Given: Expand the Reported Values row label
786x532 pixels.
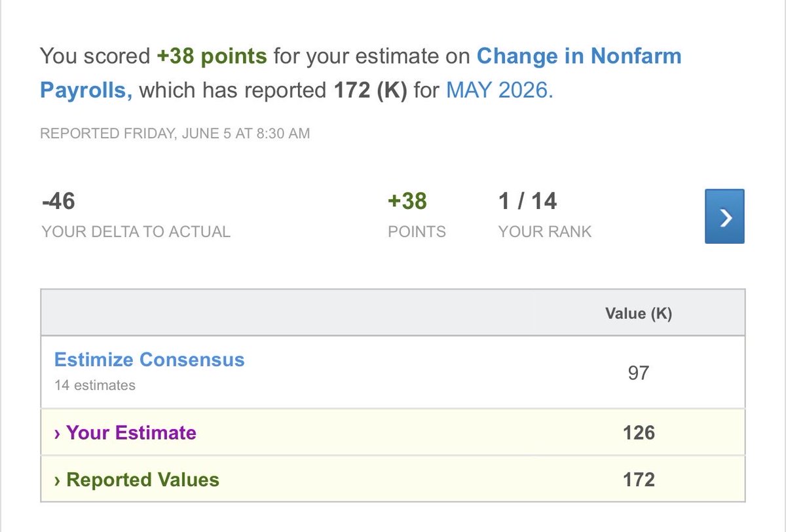Looking at the screenshot, I should [143, 480].
